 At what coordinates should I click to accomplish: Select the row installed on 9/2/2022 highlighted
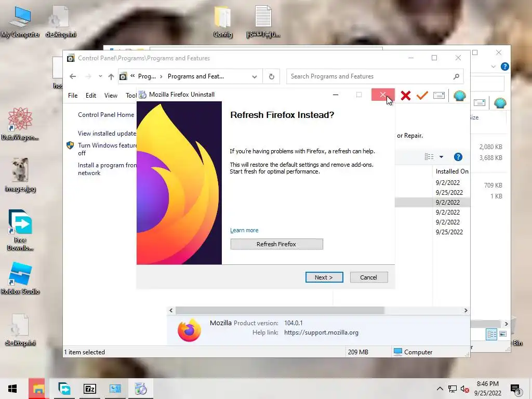pos(433,202)
